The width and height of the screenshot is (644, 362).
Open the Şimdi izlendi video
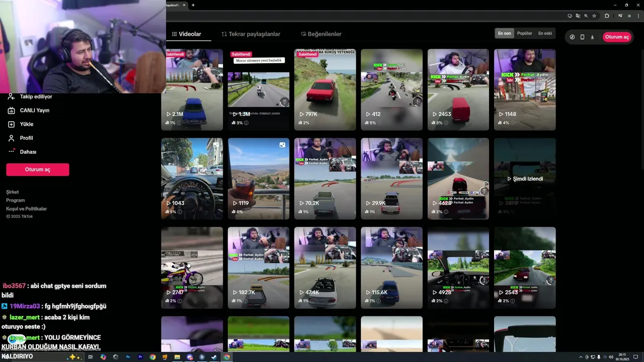point(525,178)
